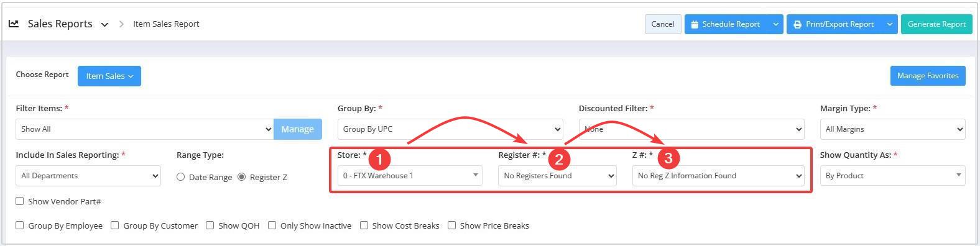
Task: Click the Schedule Report calendar icon
Action: point(695,24)
